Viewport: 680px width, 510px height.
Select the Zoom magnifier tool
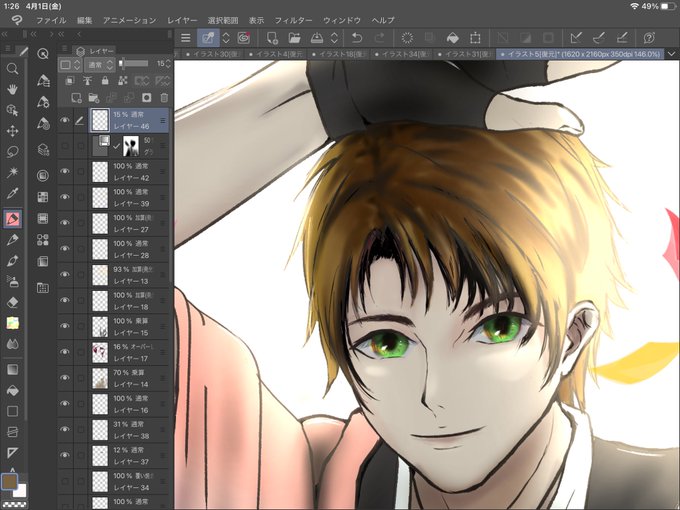tap(13, 69)
